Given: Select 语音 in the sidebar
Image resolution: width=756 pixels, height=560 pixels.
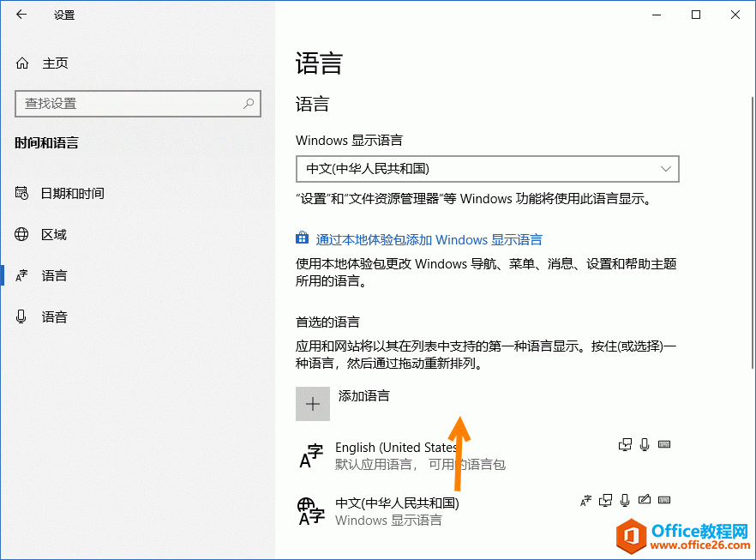Looking at the screenshot, I should [x=53, y=317].
